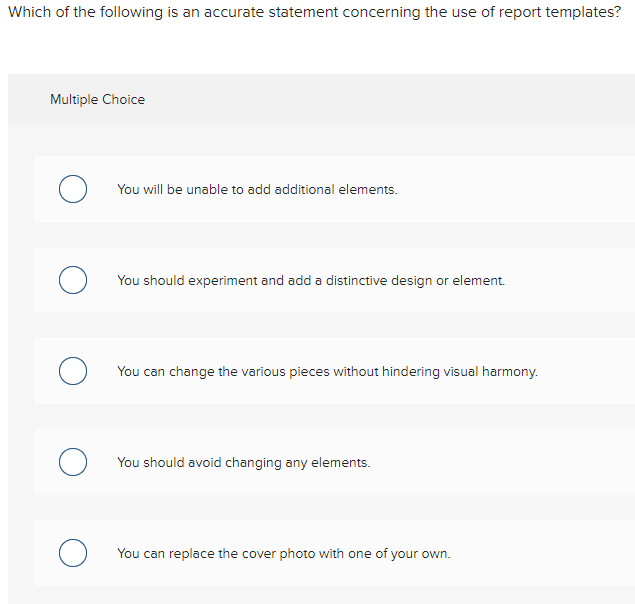
Task: Click the first answer option card background
Action: pyautogui.click(x=335, y=189)
